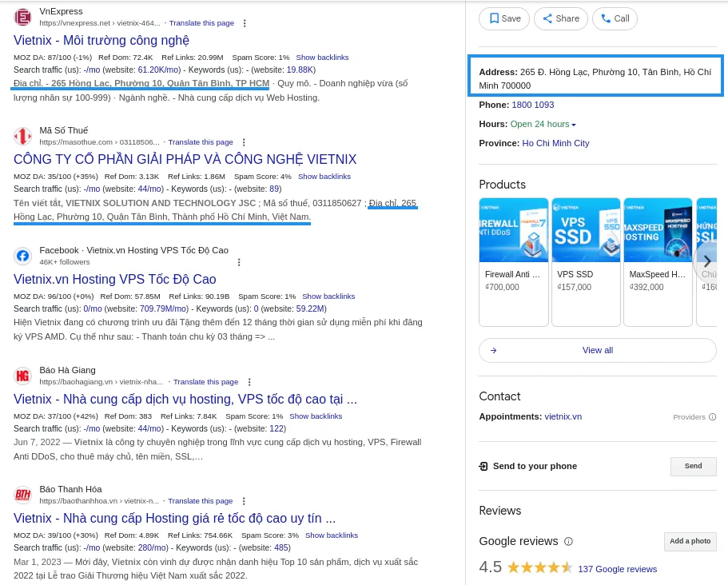Click the Send to your phone icon
This screenshot has height=585, width=728.
click(x=483, y=466)
